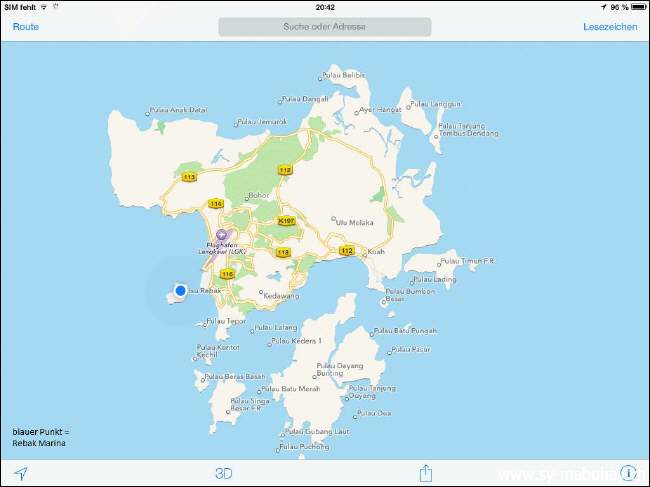
Task: Focus the Suche oder Adresse field
Action: 325,27
